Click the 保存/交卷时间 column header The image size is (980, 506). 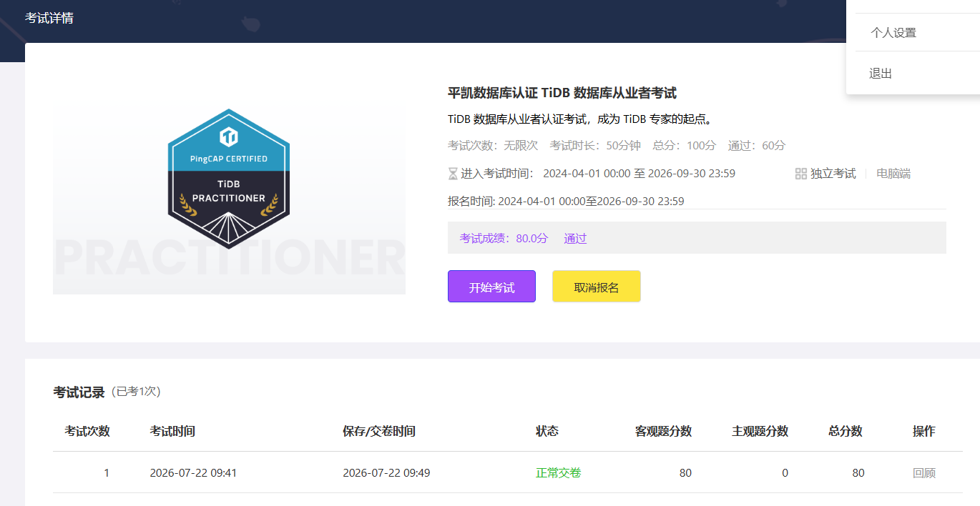(x=379, y=431)
